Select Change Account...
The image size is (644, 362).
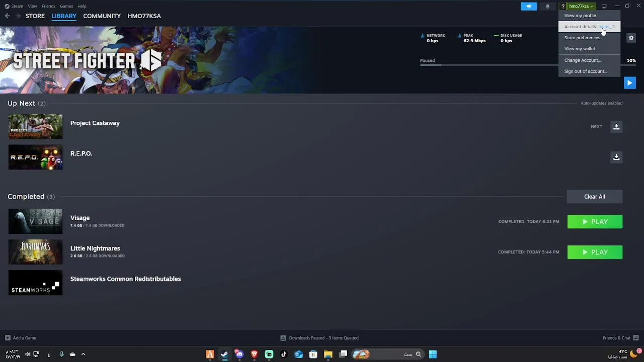tap(589, 60)
